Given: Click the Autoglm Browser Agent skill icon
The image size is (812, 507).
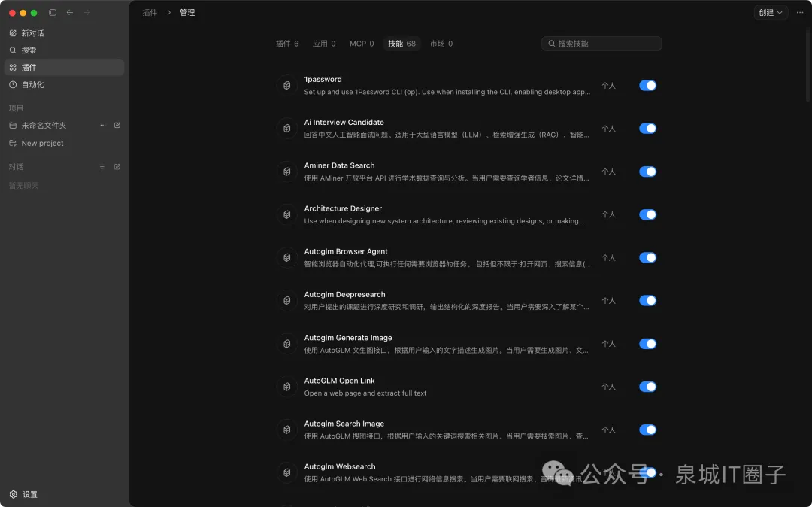Looking at the screenshot, I should pos(287,257).
